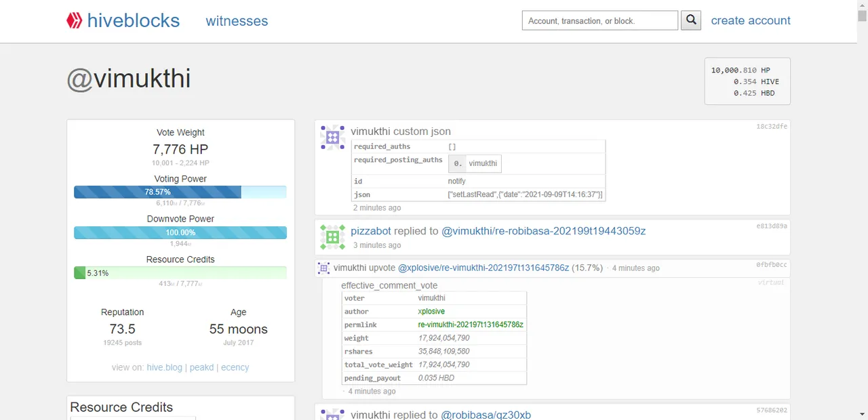View profile on ecency

(x=235, y=367)
